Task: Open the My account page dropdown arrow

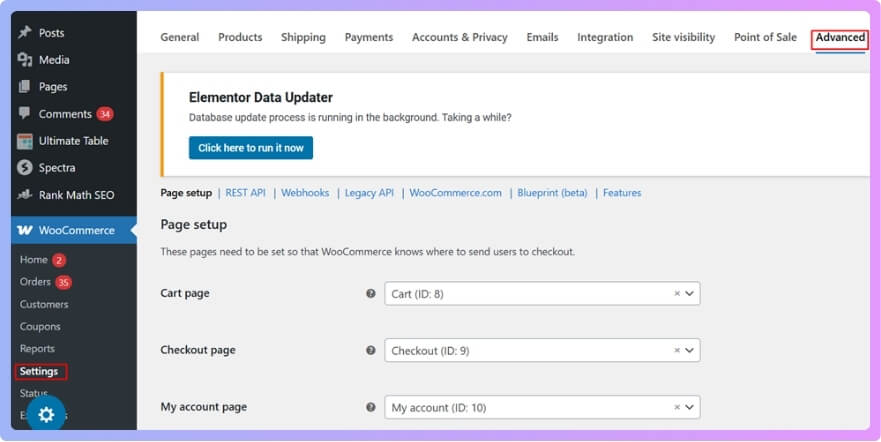Action: tap(689, 407)
